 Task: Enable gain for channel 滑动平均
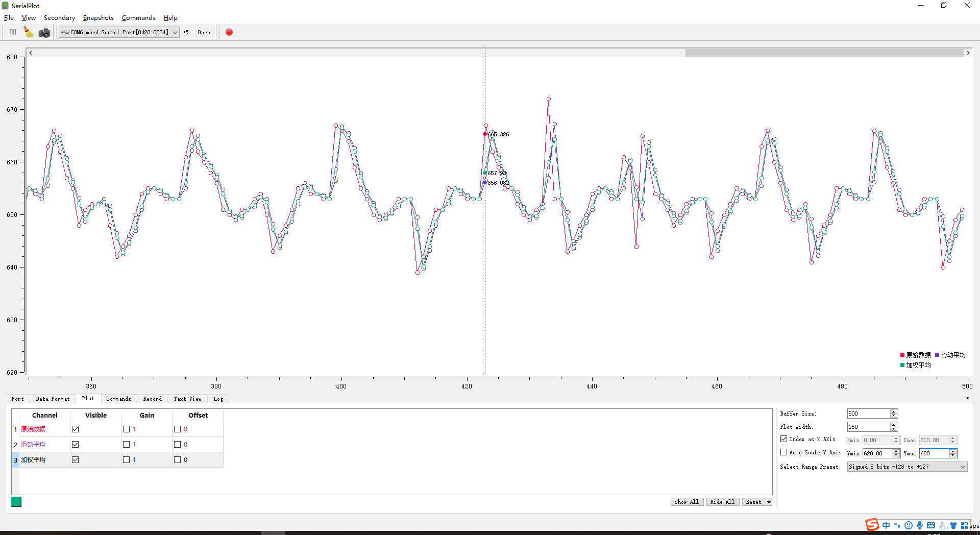(127, 445)
